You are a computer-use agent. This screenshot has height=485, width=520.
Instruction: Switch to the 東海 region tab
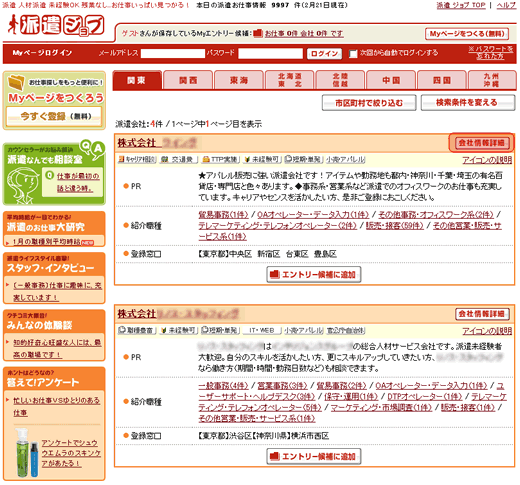(239, 80)
